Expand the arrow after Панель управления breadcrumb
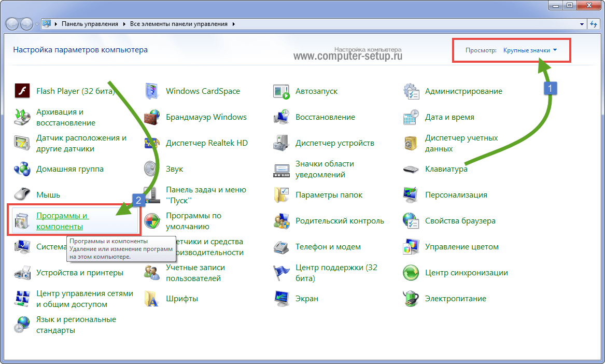The image size is (605, 364). (x=123, y=24)
